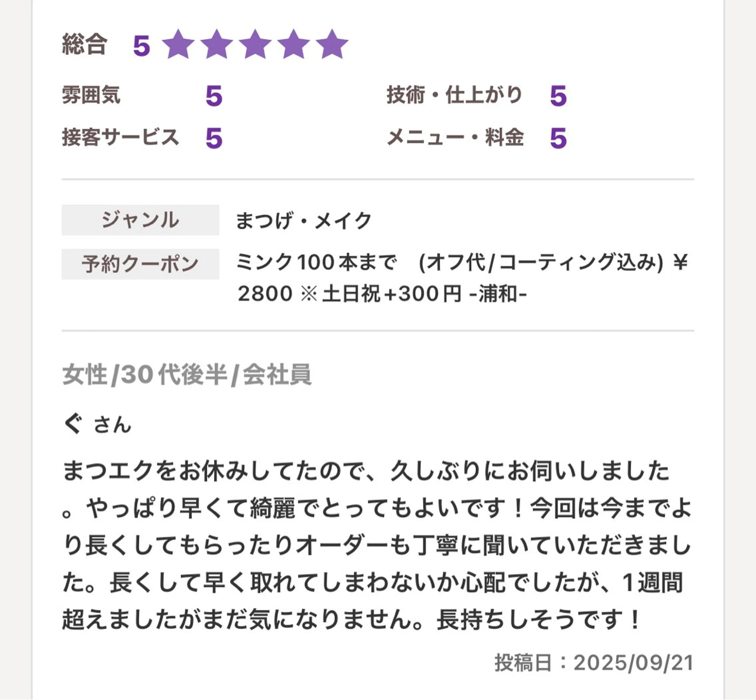
Task: Click the first purple rating star
Action: [178, 45]
